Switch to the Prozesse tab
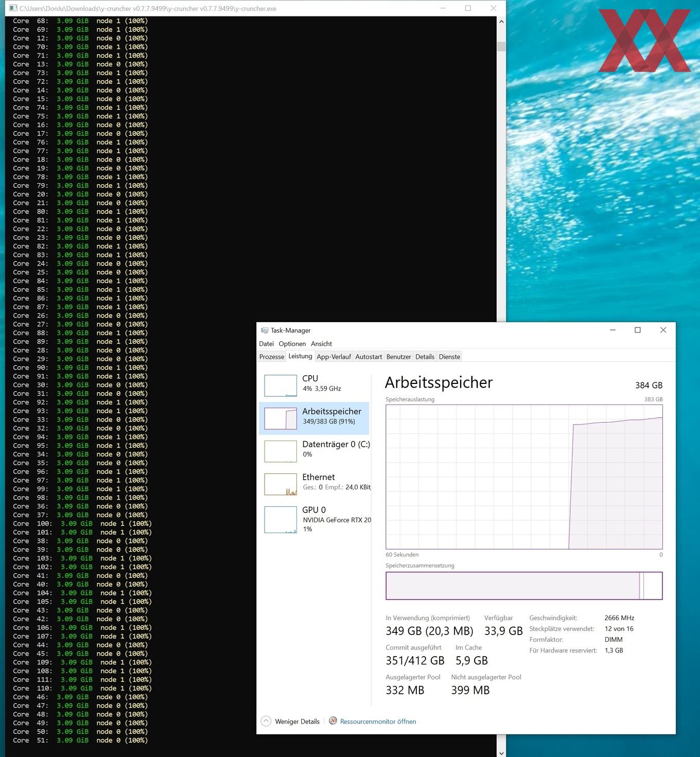The height and width of the screenshot is (757, 700). [x=272, y=357]
